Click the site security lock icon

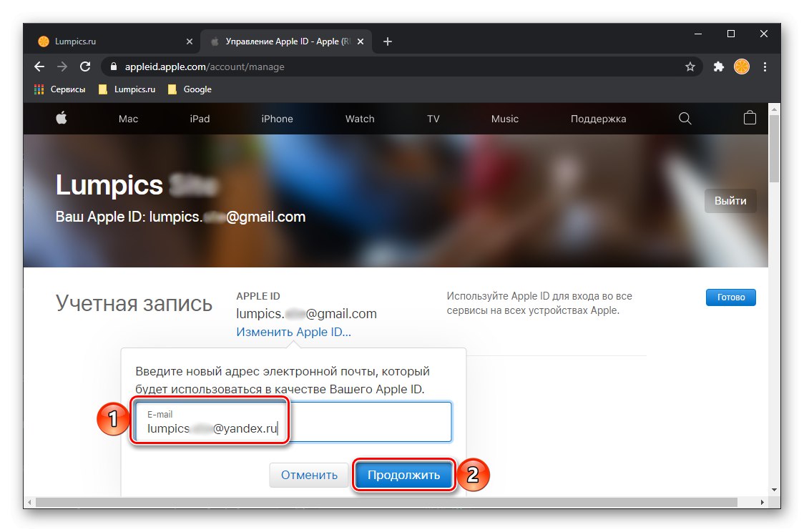[113, 66]
